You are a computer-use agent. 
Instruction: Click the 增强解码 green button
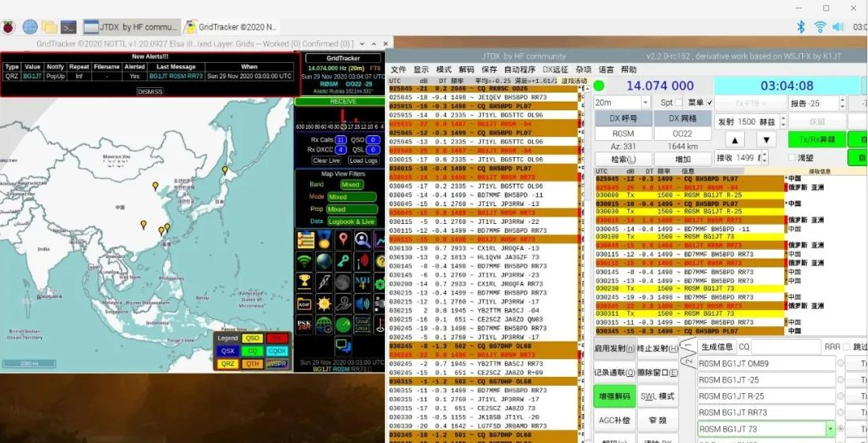point(614,396)
